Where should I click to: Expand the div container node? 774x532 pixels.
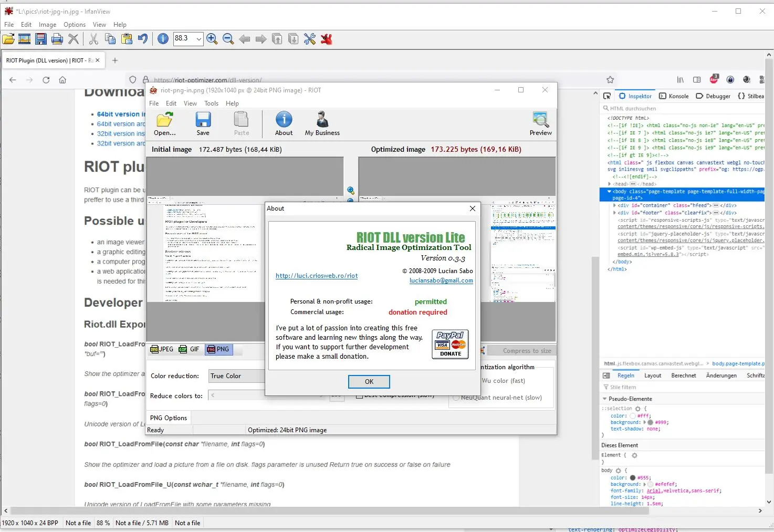tap(614, 205)
